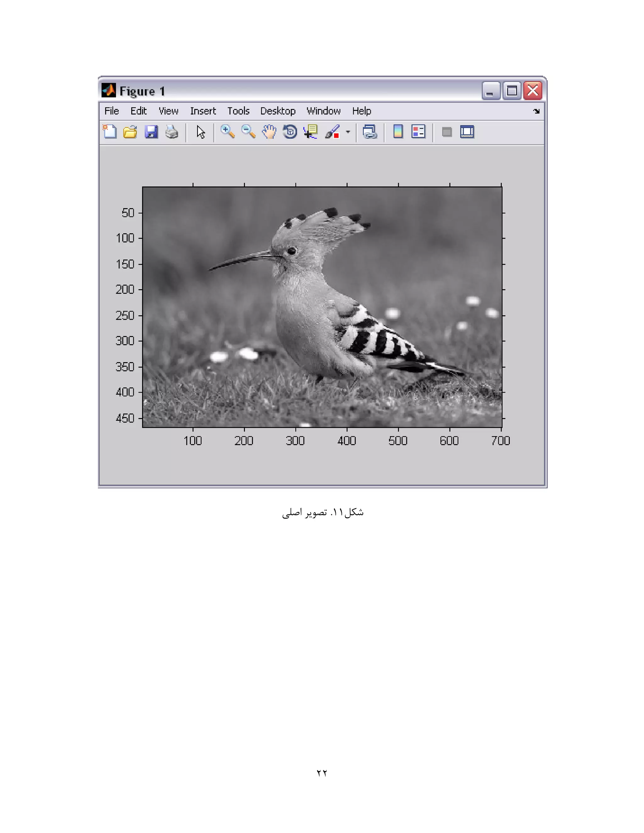Enable the Pan hand tool

coord(269,132)
